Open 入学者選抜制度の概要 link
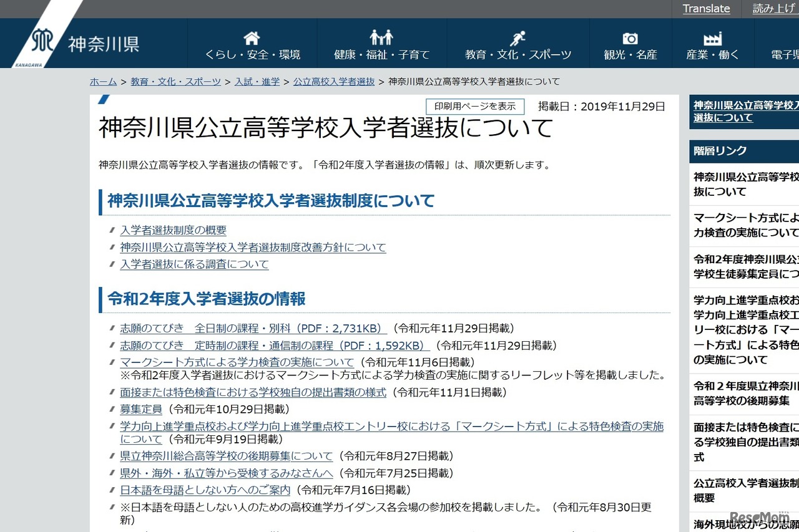The height and width of the screenshot is (532, 799). 173,230
